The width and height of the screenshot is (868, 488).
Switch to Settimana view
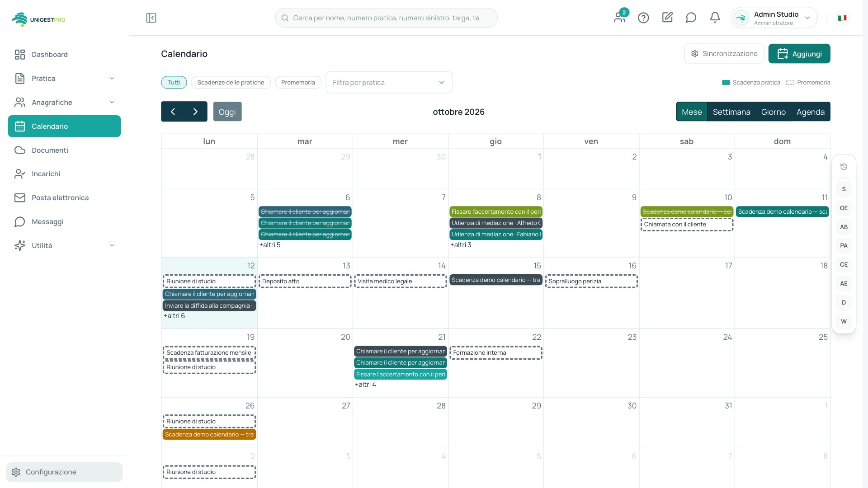(731, 112)
